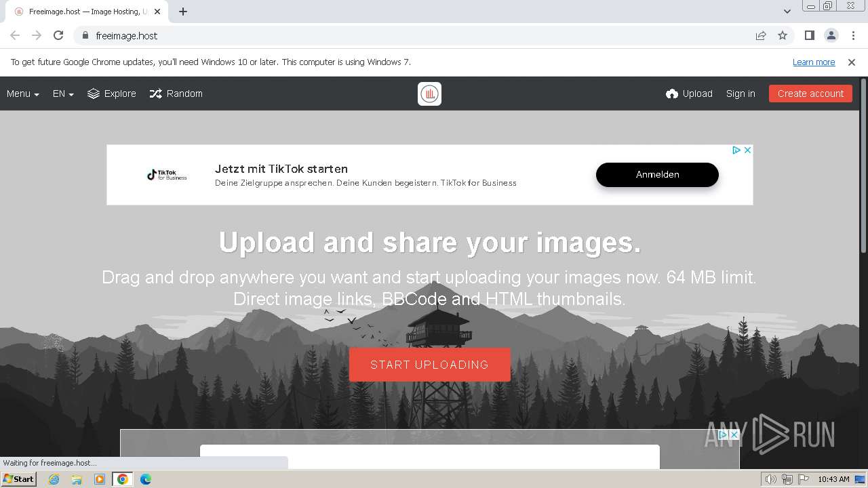
Task: Open the Freeimage.host logo home link
Action: (x=429, y=94)
